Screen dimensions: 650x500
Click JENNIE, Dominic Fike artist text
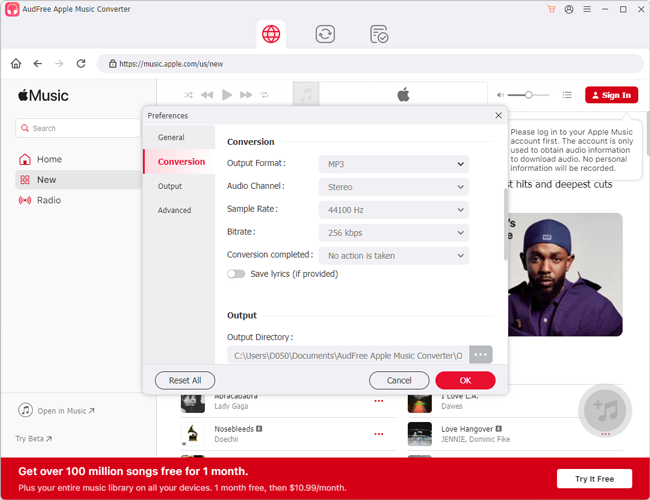pyautogui.click(x=475, y=439)
